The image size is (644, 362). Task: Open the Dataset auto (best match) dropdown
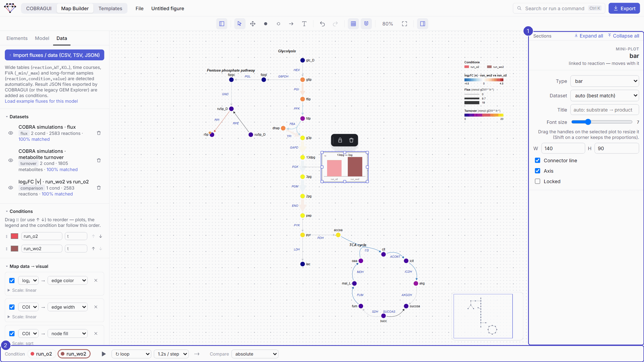(605, 95)
